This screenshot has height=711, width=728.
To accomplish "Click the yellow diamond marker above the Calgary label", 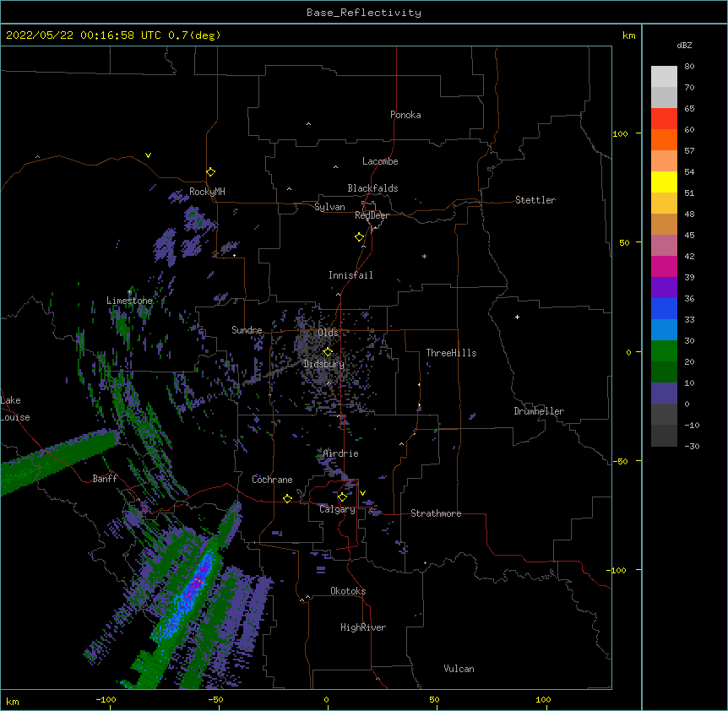I will (x=342, y=497).
